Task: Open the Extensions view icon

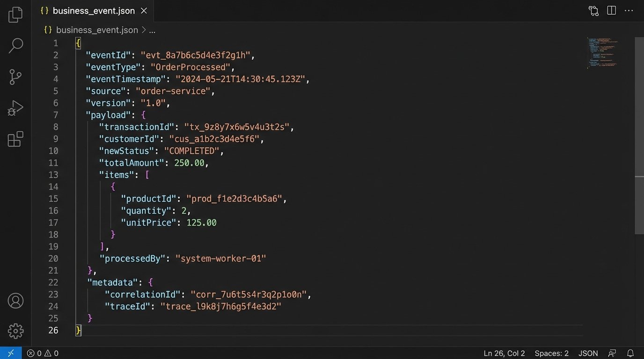Action: pos(15,139)
